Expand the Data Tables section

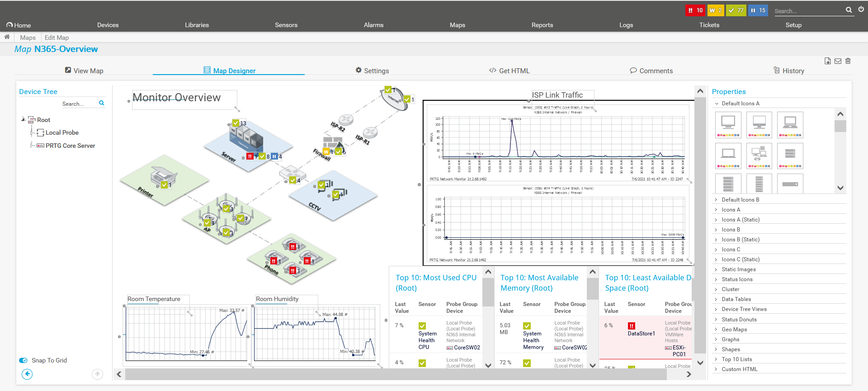[x=717, y=299]
